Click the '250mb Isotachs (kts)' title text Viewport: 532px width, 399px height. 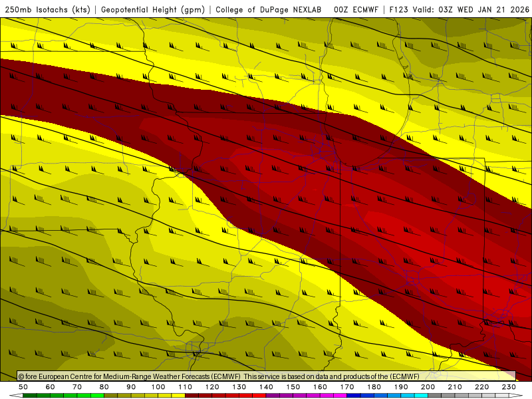tap(47, 10)
